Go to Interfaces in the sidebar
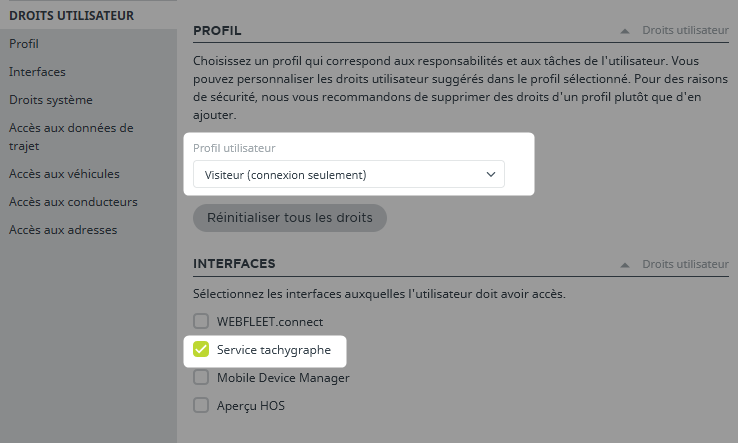 click(37, 72)
